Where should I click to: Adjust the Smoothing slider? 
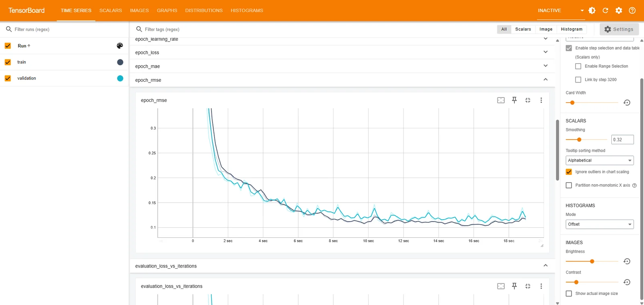pyautogui.click(x=579, y=140)
